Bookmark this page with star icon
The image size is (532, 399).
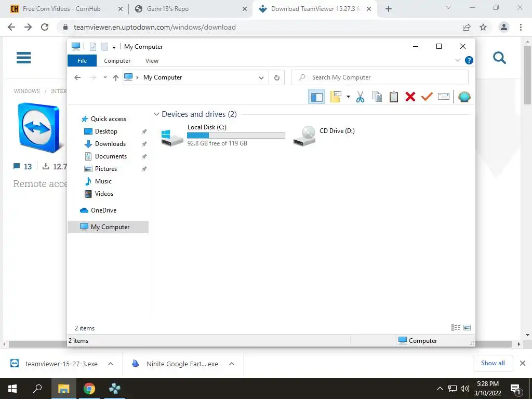click(x=483, y=27)
